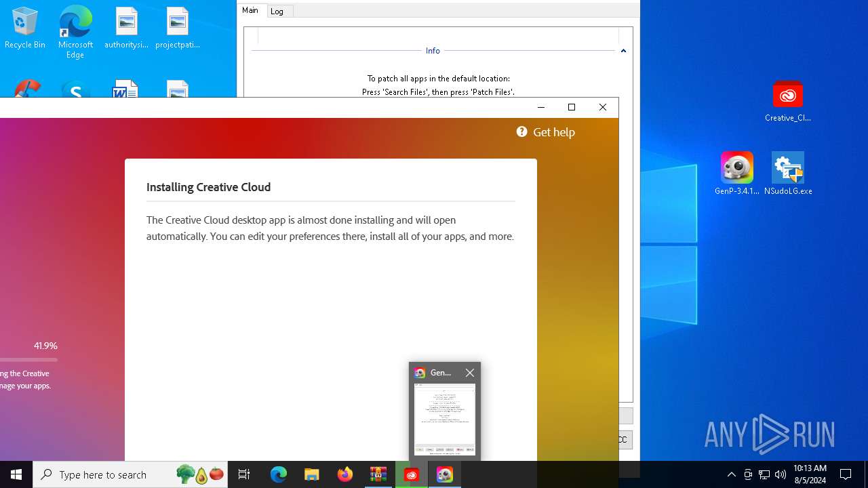
Task: Click the taskbar search box
Action: click(131, 474)
